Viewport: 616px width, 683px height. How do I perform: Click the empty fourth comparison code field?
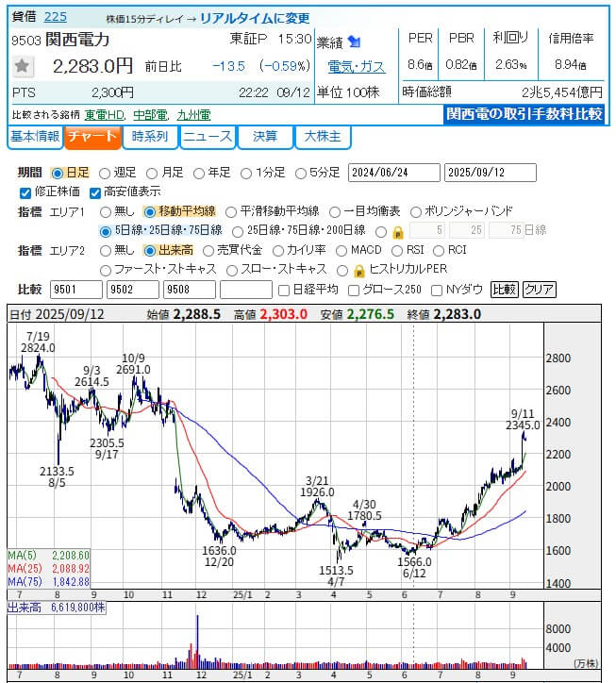246,290
